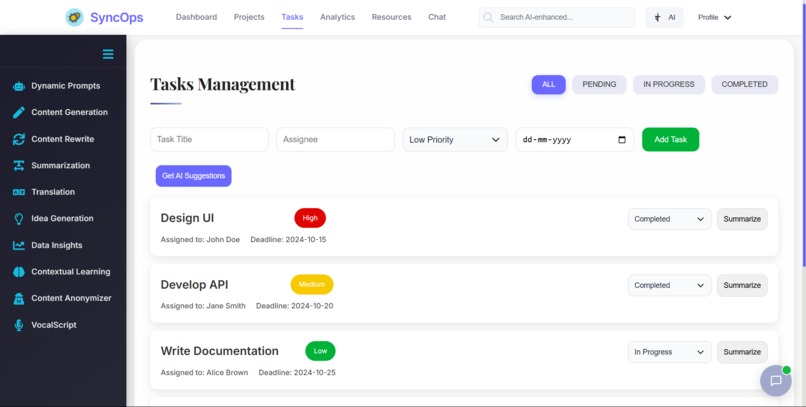Click the Task Title input field
The height and width of the screenshot is (407, 806).
pos(209,140)
